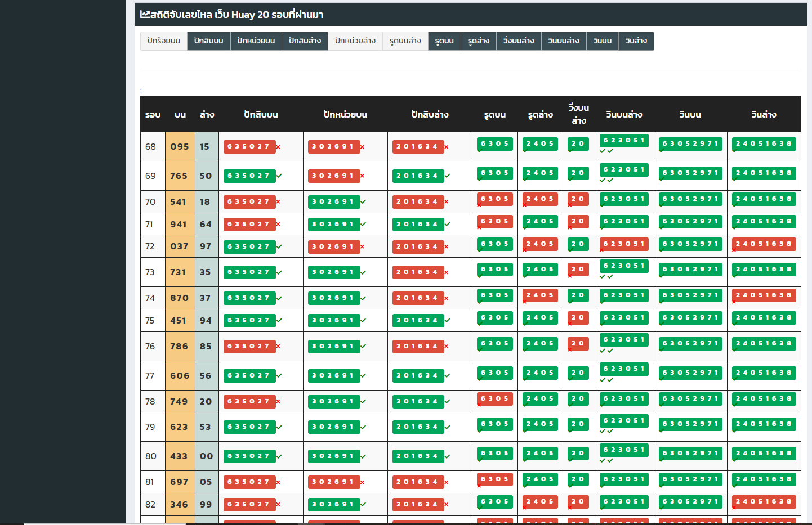The width and height of the screenshot is (812, 525).
Task: Click the ล่าง column header in the table
Action: coord(207,114)
